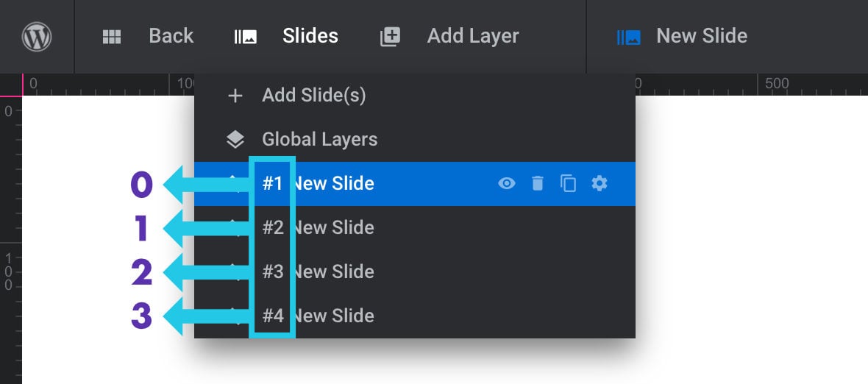The height and width of the screenshot is (384, 868).
Task: Open the Slides dropdown menu
Action: click(x=310, y=36)
